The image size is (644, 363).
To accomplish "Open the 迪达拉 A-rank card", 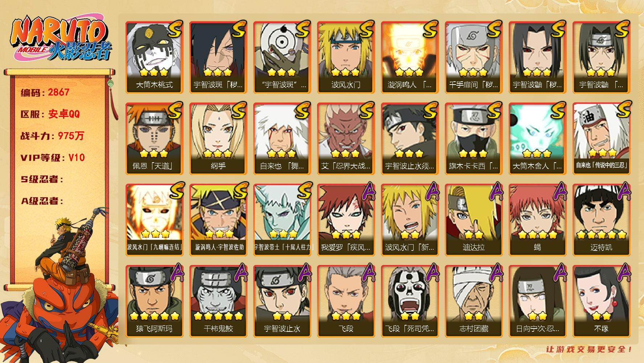I will point(473,220).
